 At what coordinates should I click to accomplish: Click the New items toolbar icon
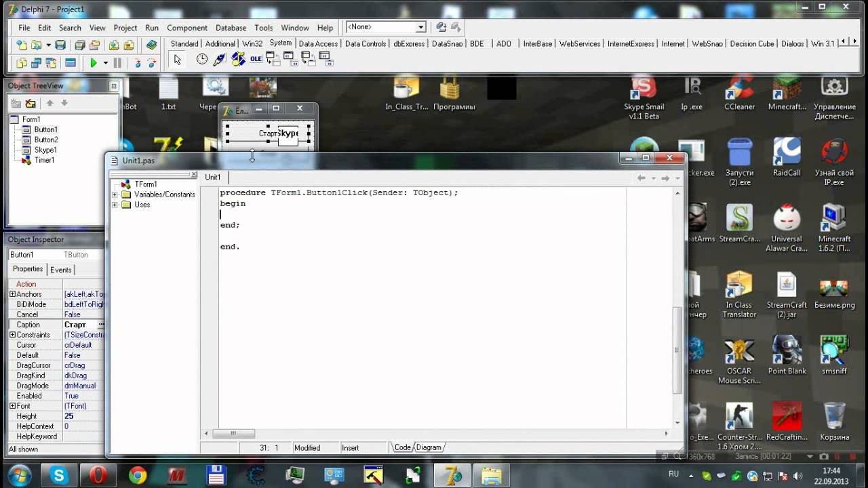pos(22,45)
